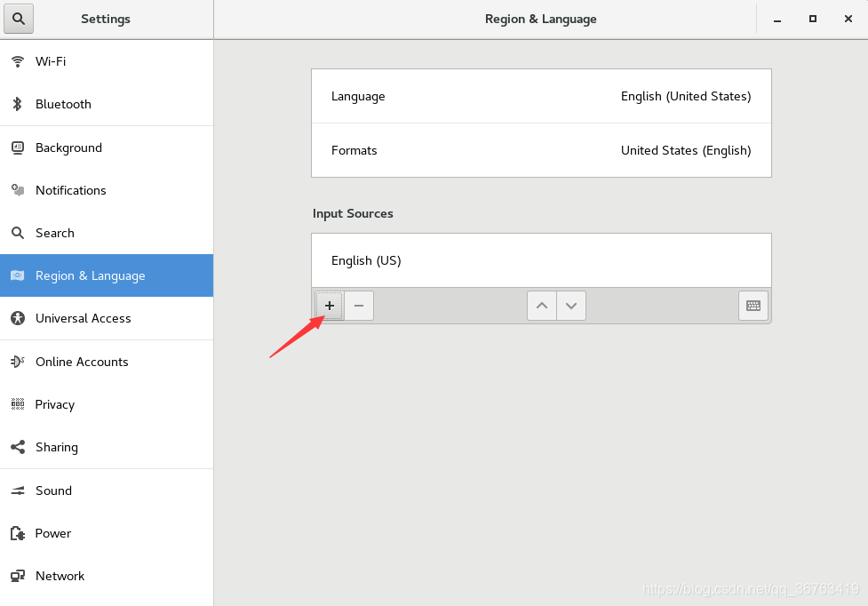
Task: Go to Privacy settings
Action: 107,404
